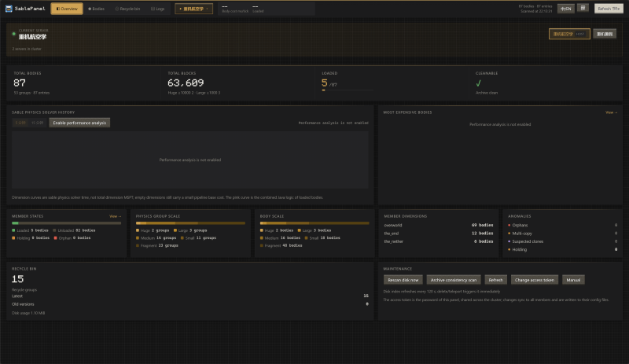Open the Overview tab

[x=67, y=9]
